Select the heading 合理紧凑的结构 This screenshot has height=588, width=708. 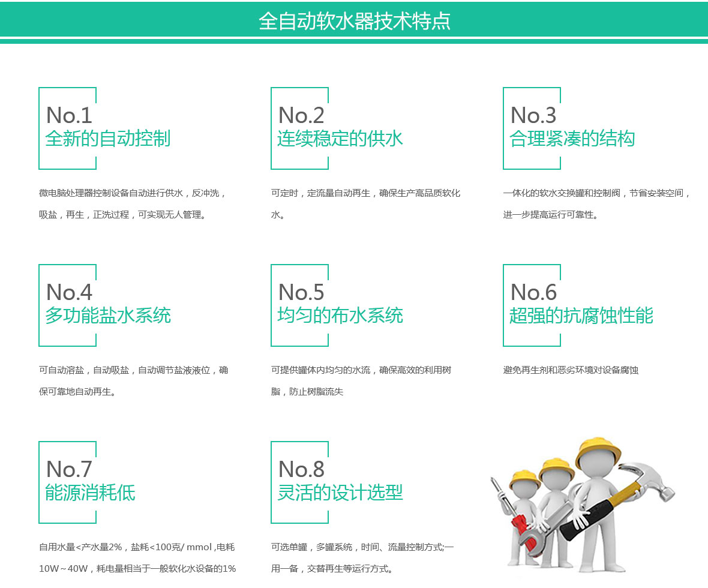point(572,139)
